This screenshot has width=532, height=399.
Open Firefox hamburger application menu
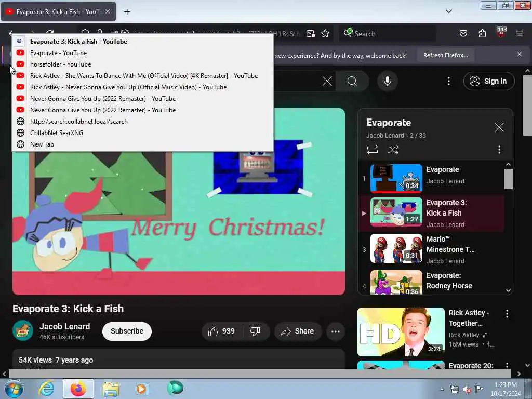[x=520, y=33]
